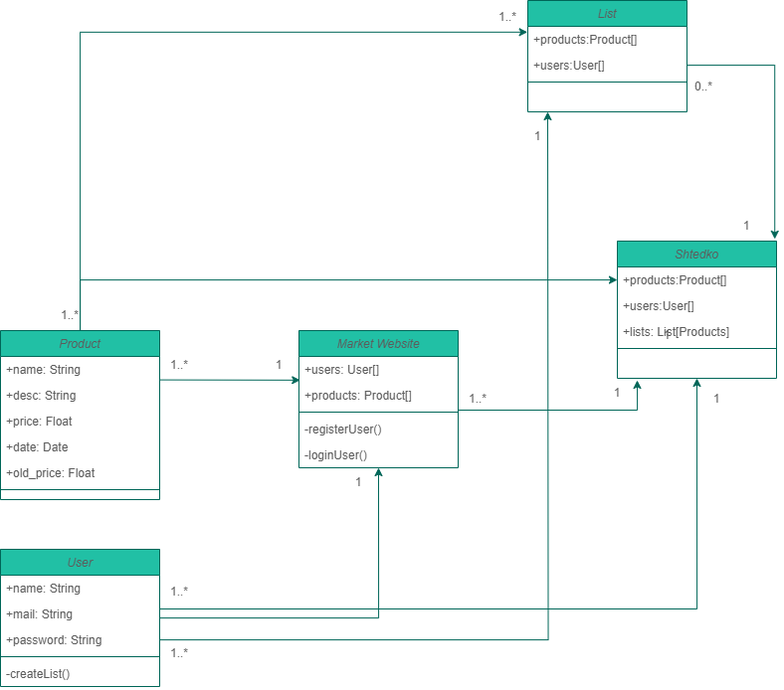This screenshot has height=690, width=784.
Task: Click the registerUser() method
Action: pyautogui.click(x=343, y=430)
